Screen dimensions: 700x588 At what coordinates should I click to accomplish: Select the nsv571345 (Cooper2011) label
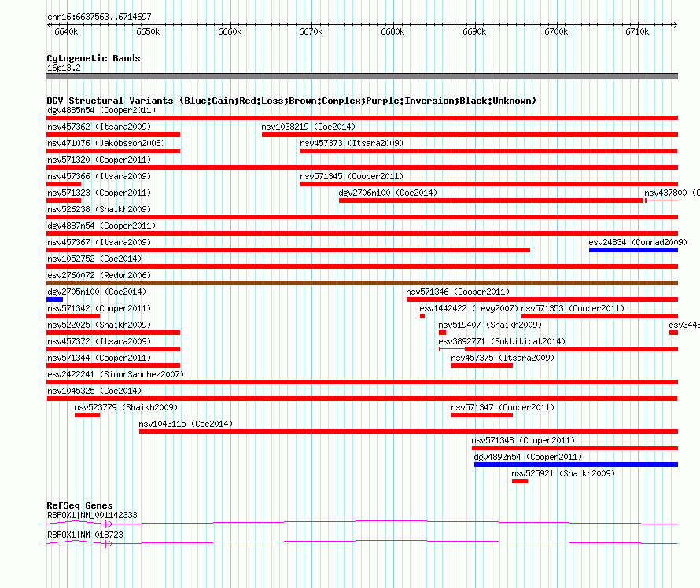(x=352, y=176)
